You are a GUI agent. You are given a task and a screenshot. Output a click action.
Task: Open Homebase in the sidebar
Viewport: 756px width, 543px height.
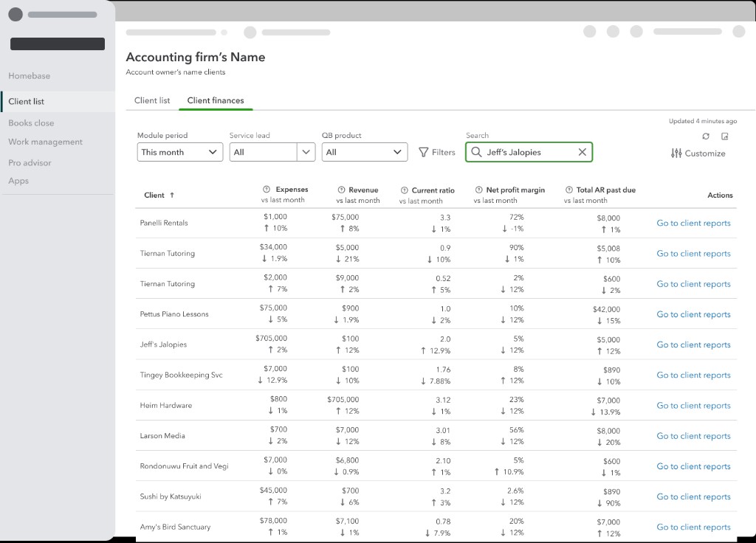click(29, 76)
